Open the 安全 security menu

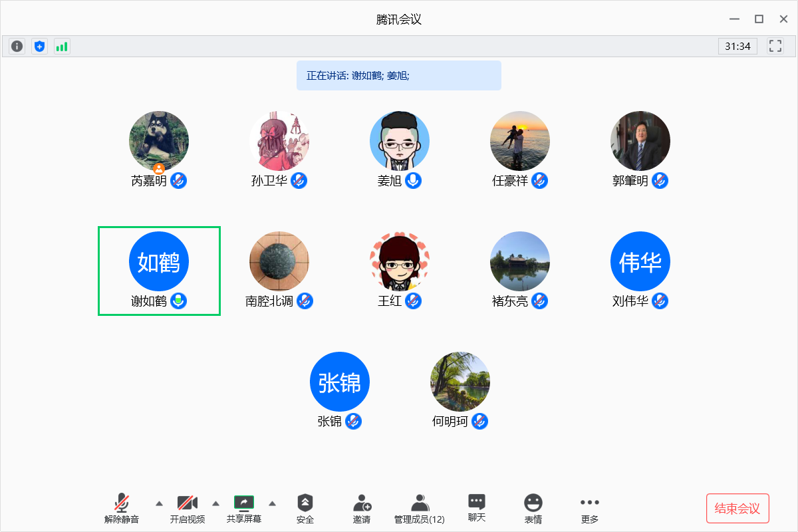pyautogui.click(x=305, y=509)
